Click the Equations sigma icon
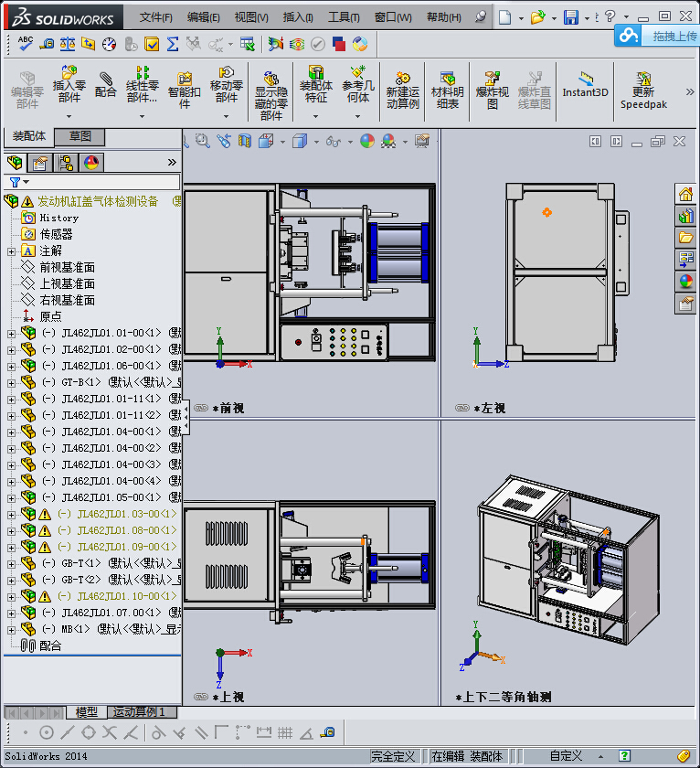The image size is (700, 768). pyautogui.click(x=173, y=44)
